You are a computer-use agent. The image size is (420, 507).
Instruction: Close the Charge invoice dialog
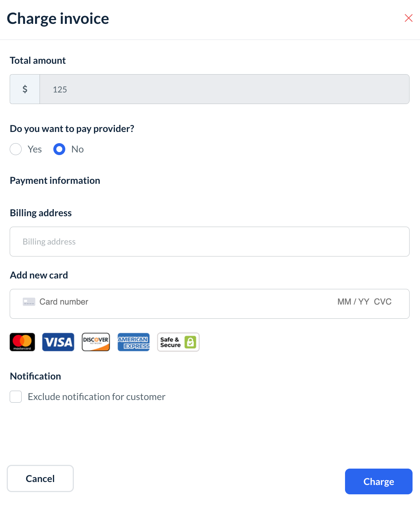point(408,18)
